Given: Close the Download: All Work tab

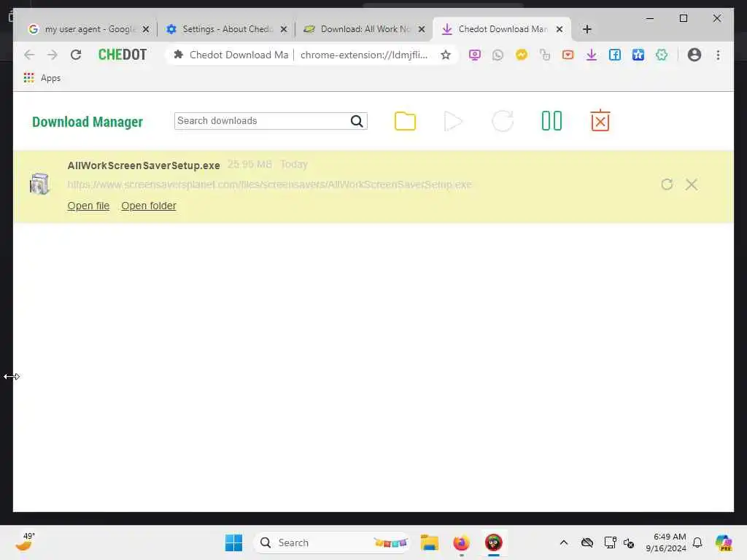Looking at the screenshot, I should 422,29.
